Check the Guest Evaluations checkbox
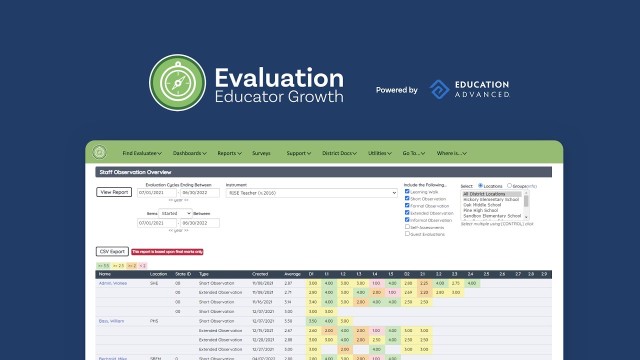This screenshot has height=360, width=640. pos(407,233)
